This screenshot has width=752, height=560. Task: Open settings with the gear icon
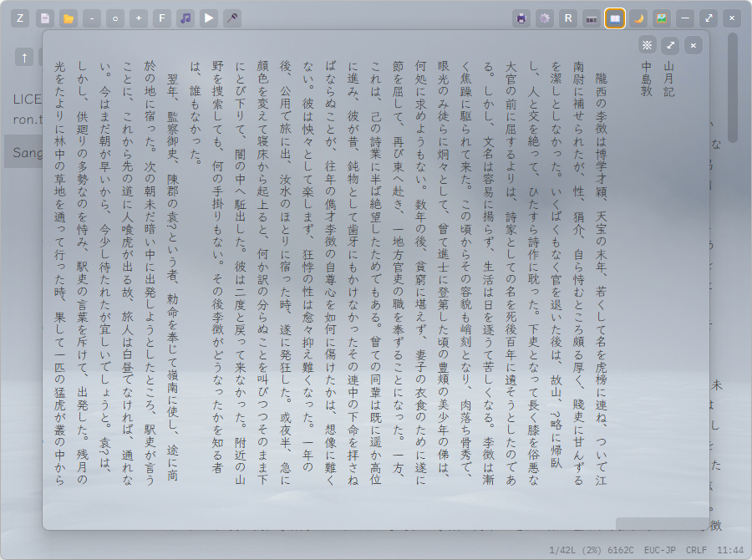pyautogui.click(x=545, y=18)
